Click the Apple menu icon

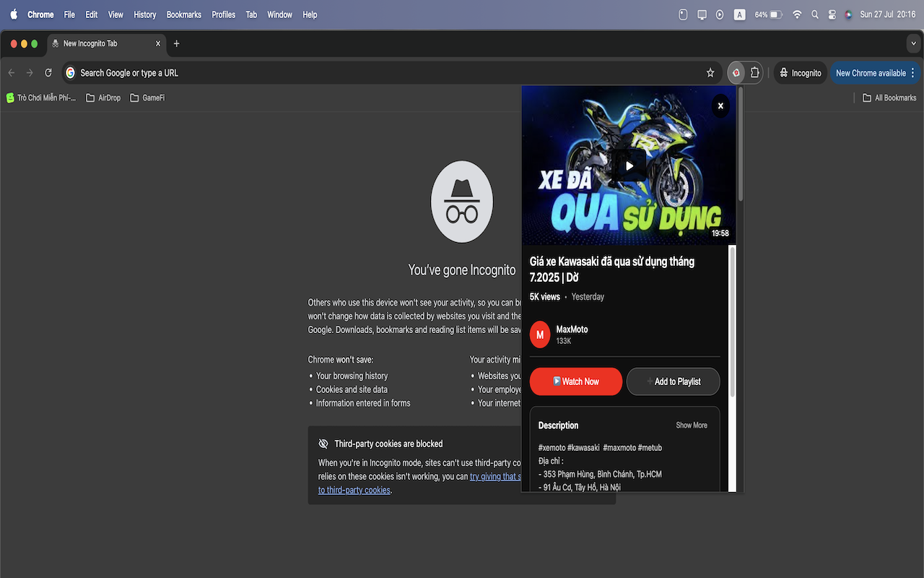click(x=14, y=14)
